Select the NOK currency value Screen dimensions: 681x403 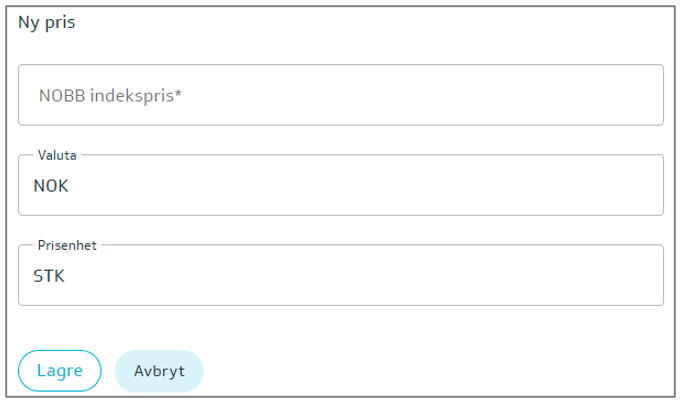[x=50, y=186]
